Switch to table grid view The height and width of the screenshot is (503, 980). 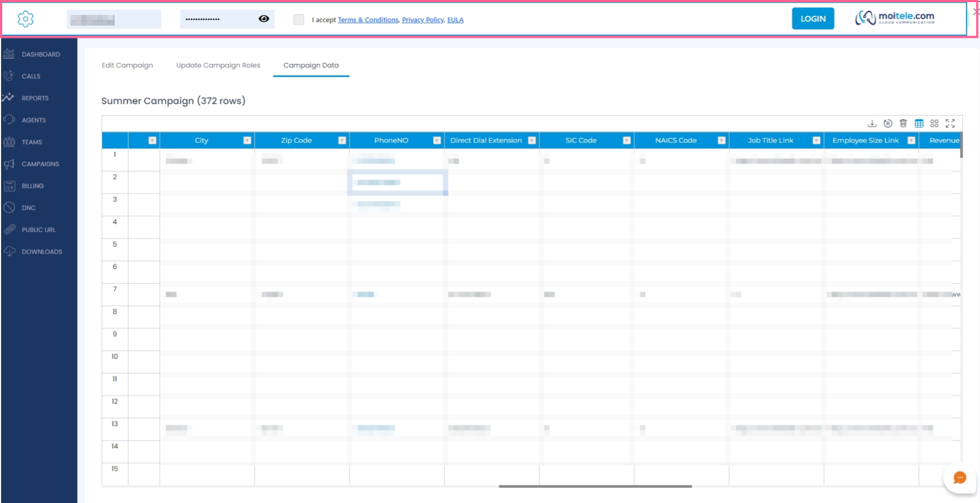coord(919,124)
